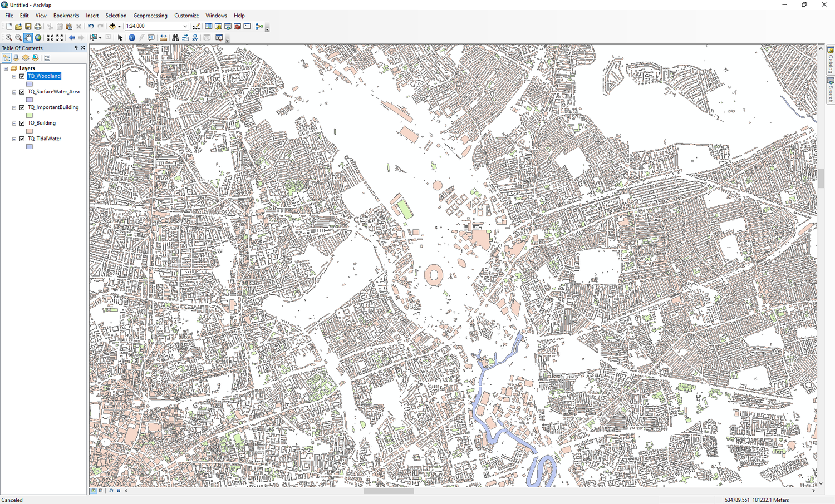Open the Create Viewer Window tool
The image size is (835, 504).
coord(219,38)
